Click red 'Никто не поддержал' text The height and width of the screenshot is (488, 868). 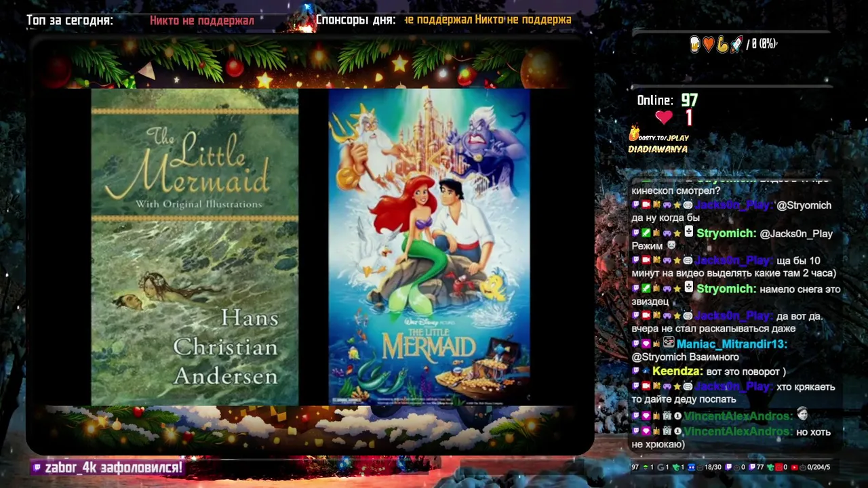click(202, 20)
